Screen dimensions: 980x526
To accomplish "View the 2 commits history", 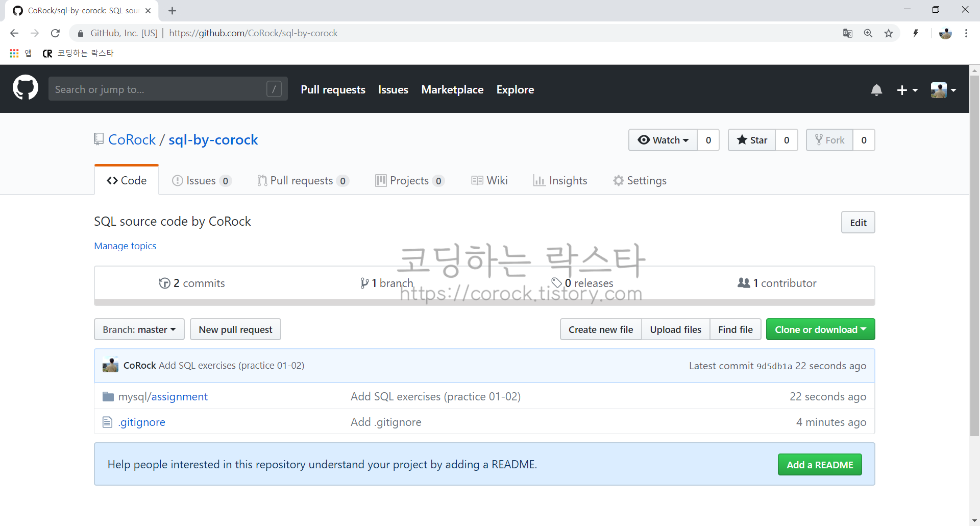I will click(x=192, y=283).
